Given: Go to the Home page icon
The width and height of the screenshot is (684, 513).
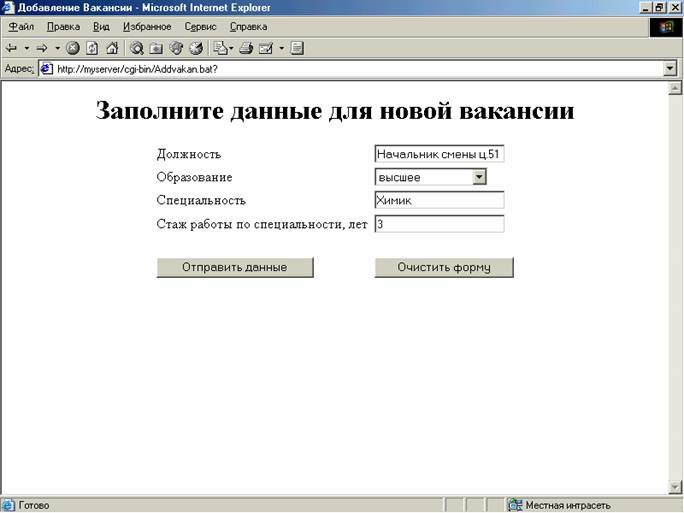Looking at the screenshot, I should pos(112,48).
